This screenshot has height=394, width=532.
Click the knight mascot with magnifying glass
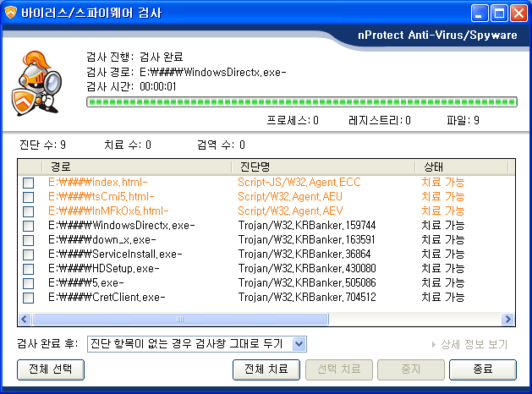click(x=37, y=83)
